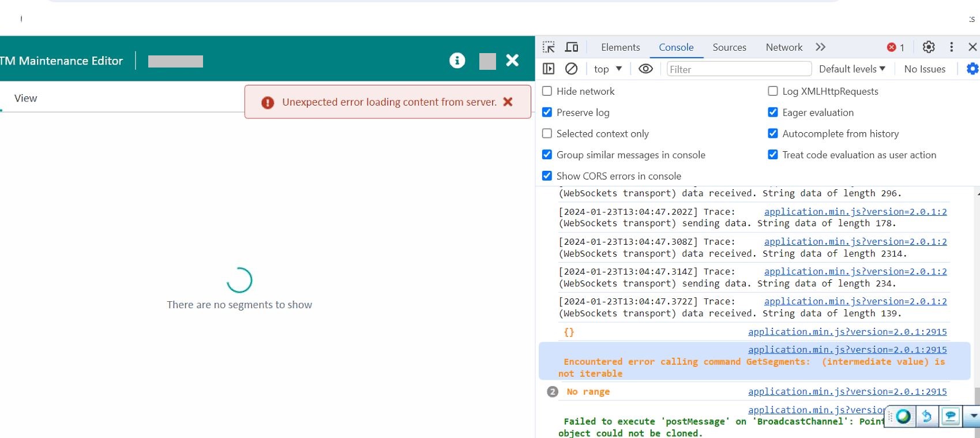Open the Network tab
The image size is (980, 438).
783,47
